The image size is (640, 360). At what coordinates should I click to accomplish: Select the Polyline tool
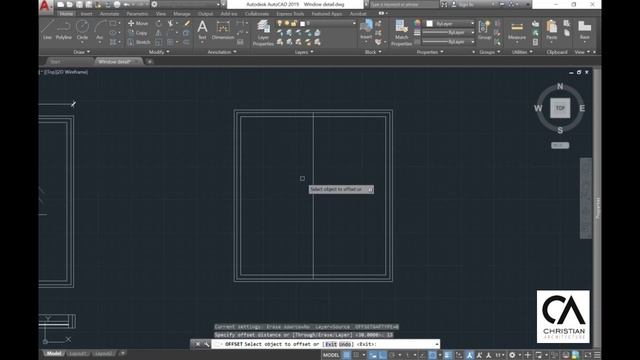point(64,30)
